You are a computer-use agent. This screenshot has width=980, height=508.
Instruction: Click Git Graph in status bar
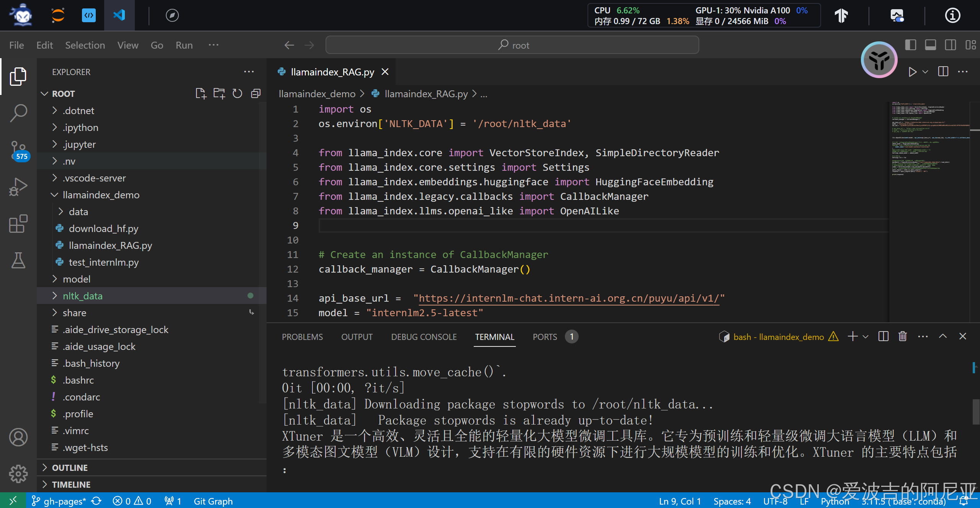tap(213, 501)
